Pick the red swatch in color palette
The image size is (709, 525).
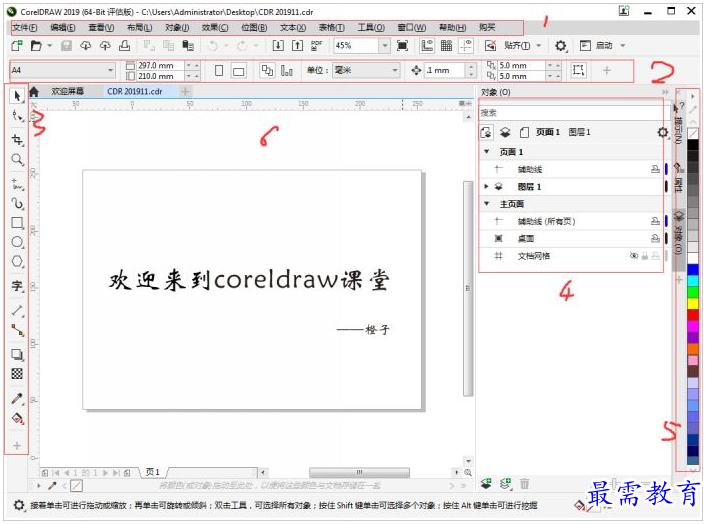[692, 315]
